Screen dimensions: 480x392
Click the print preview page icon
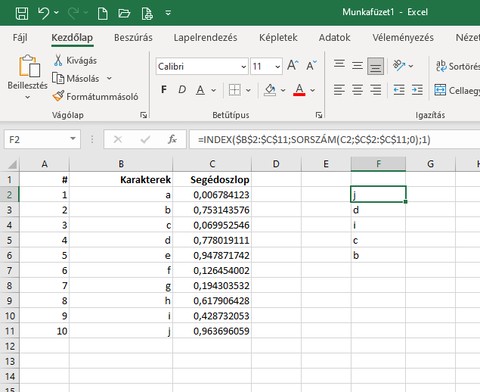click(147, 14)
